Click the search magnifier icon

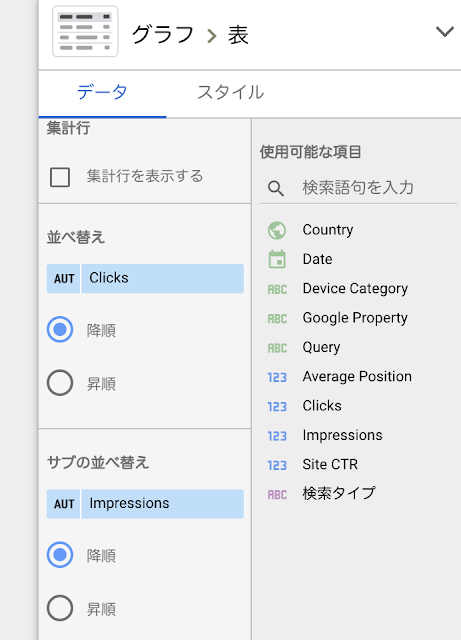[276, 188]
